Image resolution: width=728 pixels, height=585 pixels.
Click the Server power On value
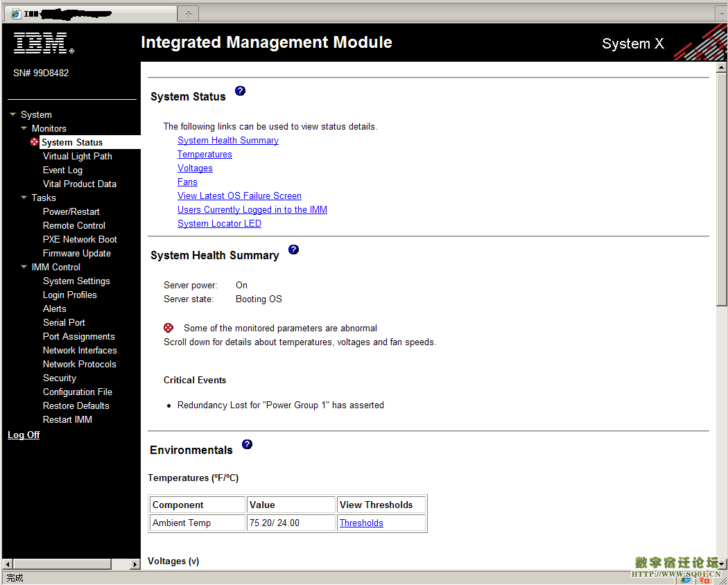click(241, 285)
